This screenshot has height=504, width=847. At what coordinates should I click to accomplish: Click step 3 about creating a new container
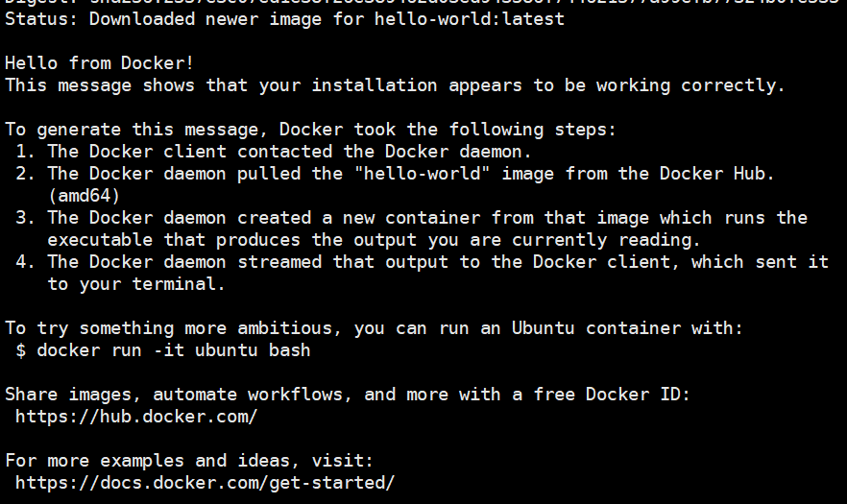click(413, 218)
